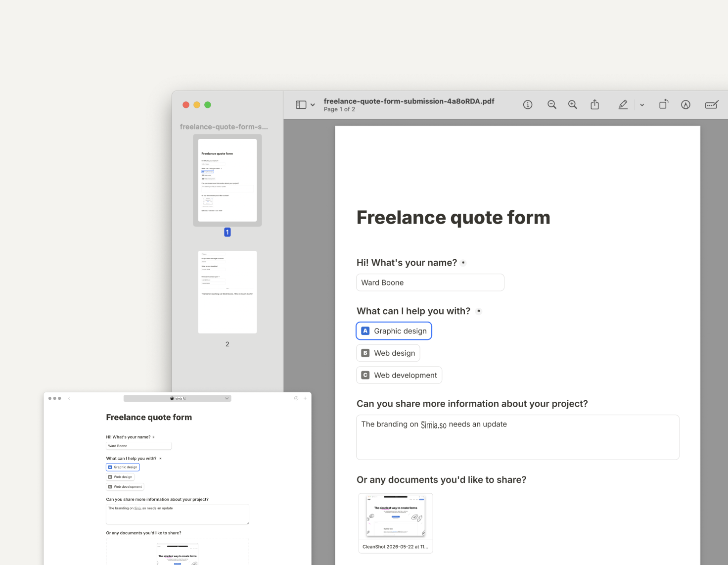Screen dimensions: 728x565
Task: Select the Highlight pen tool
Action: point(623,104)
